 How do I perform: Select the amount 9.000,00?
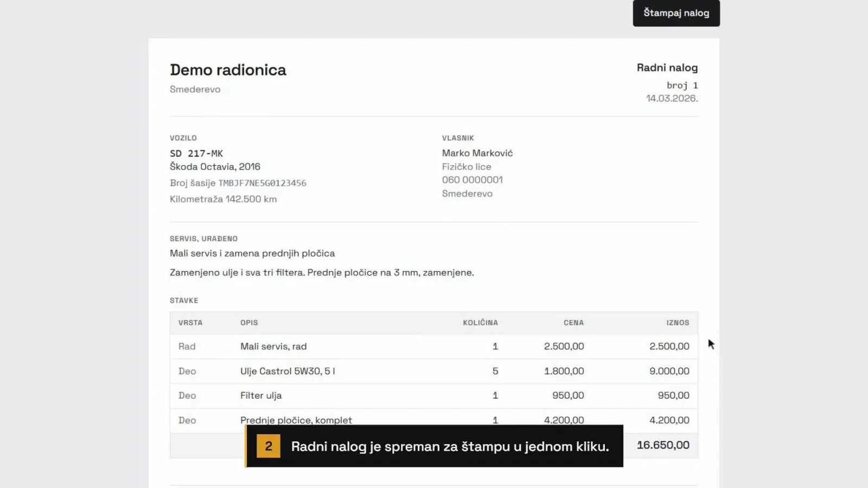click(669, 371)
